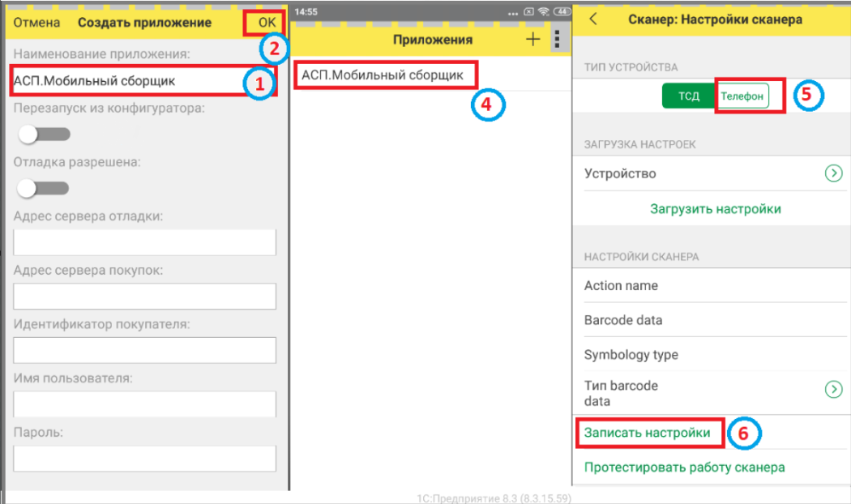Click Записать настройки
The width and height of the screenshot is (851, 504).
point(647,433)
